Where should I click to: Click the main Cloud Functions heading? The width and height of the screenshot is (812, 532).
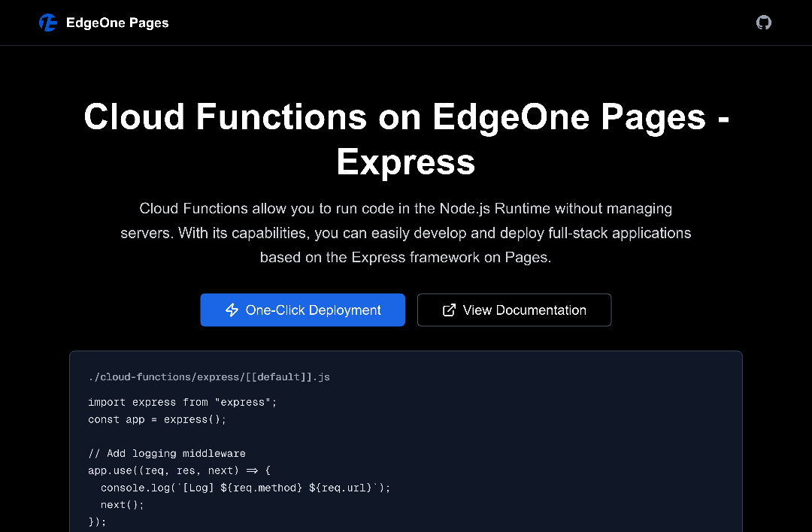click(x=406, y=118)
